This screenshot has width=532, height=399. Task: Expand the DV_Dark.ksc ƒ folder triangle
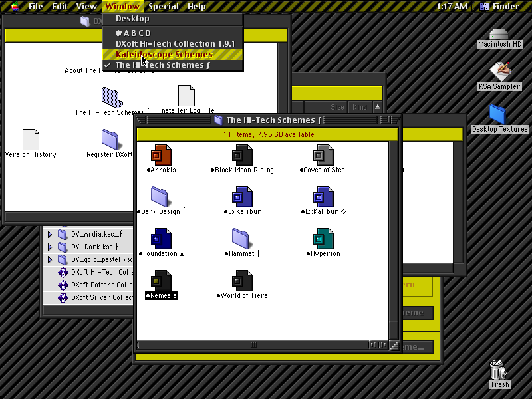50,247
